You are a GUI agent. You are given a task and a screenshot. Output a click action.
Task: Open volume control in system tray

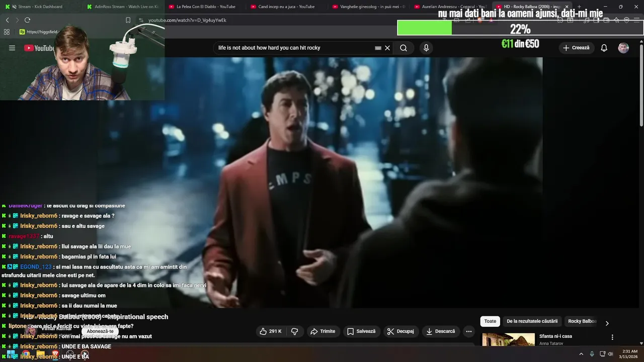pos(611,354)
